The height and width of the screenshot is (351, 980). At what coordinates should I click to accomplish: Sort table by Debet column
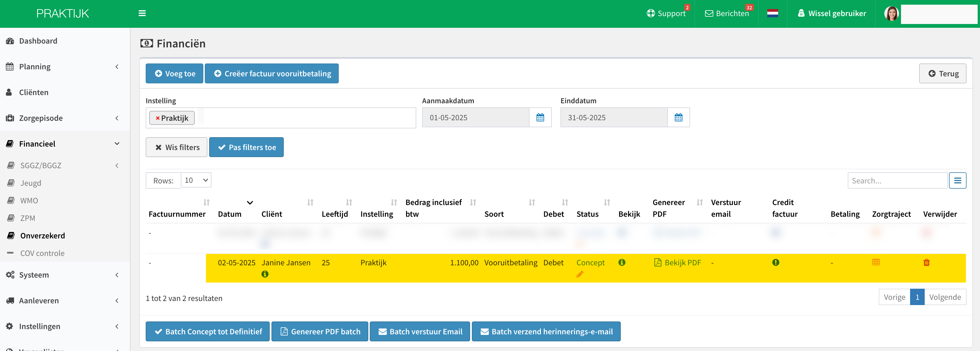pyautogui.click(x=565, y=202)
